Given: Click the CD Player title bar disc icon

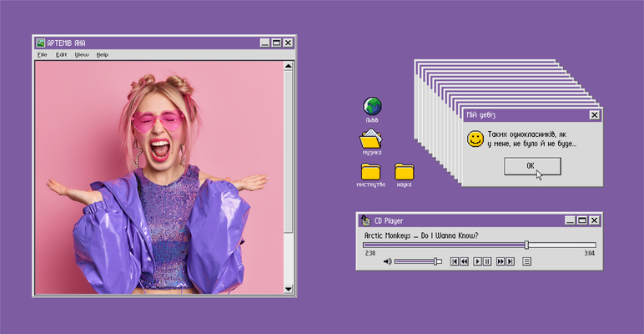Looking at the screenshot, I should 365,220.
